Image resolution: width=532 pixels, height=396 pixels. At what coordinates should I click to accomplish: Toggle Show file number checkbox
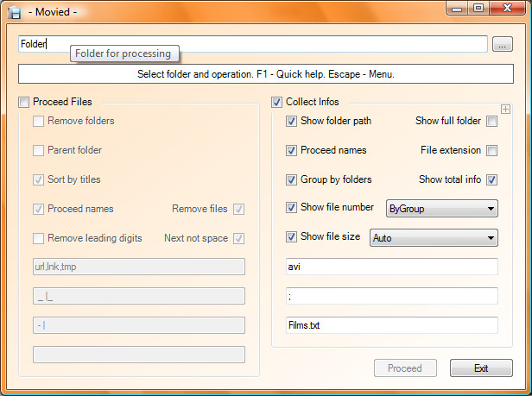point(291,207)
